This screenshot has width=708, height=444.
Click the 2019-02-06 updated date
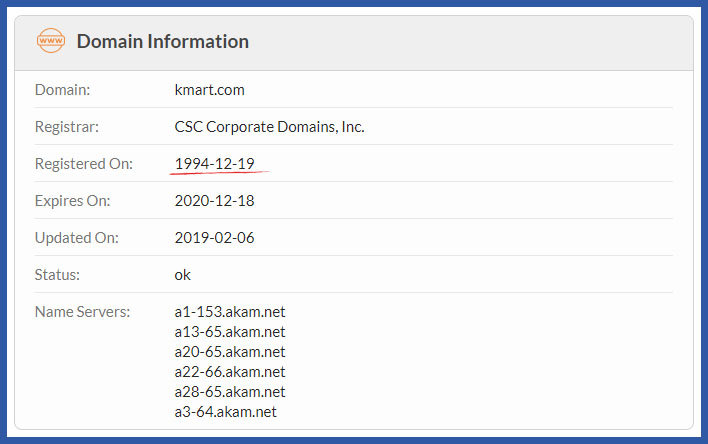(214, 238)
